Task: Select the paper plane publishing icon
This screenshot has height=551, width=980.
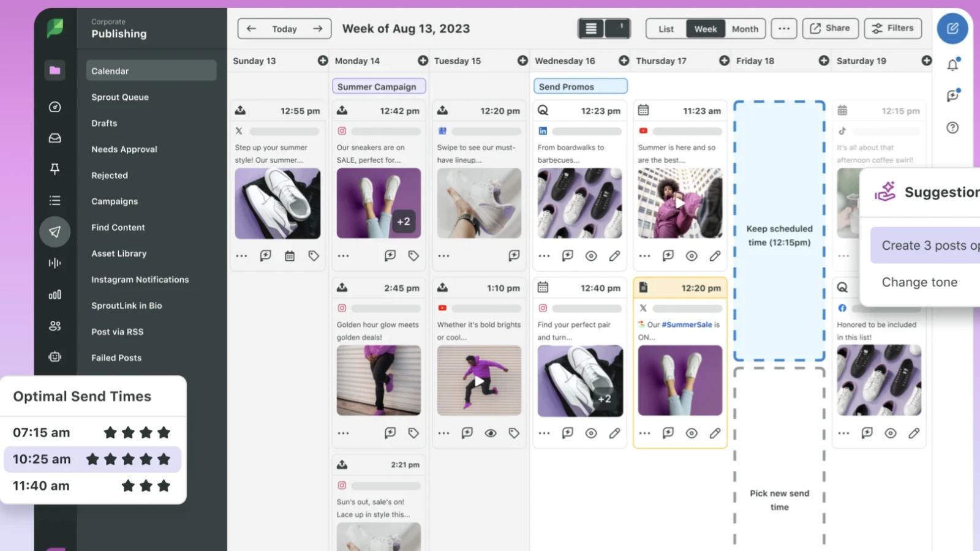Action: pyautogui.click(x=55, y=232)
